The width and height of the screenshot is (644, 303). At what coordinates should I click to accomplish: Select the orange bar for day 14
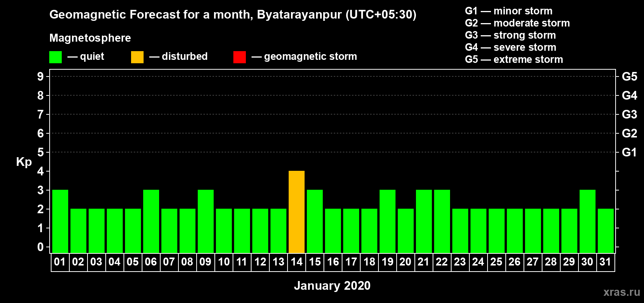[x=297, y=212]
